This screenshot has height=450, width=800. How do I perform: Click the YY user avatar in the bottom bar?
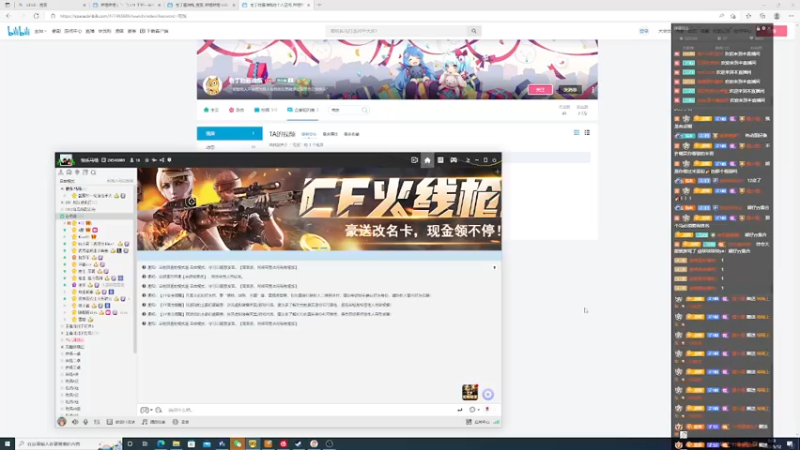(62, 421)
